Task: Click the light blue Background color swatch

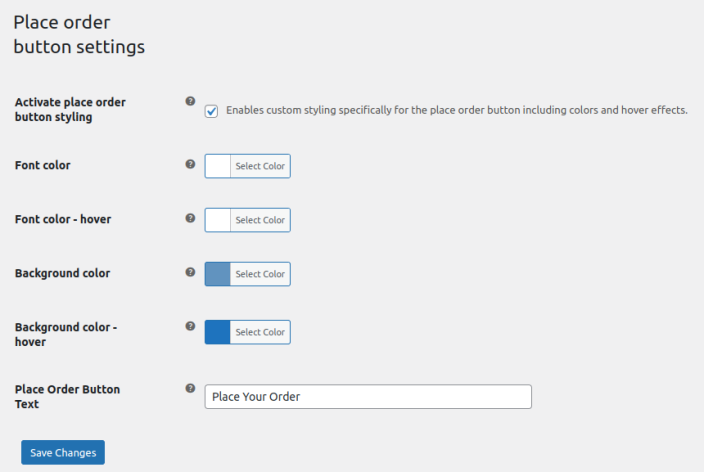Action: 218,274
